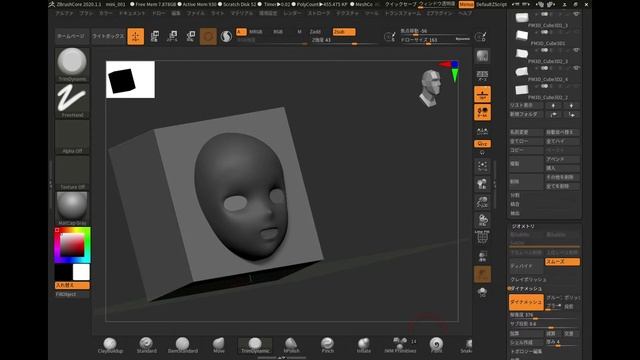This screenshot has height=360, width=640.
Task: Pick a color in the color picker
Action: click(72, 245)
